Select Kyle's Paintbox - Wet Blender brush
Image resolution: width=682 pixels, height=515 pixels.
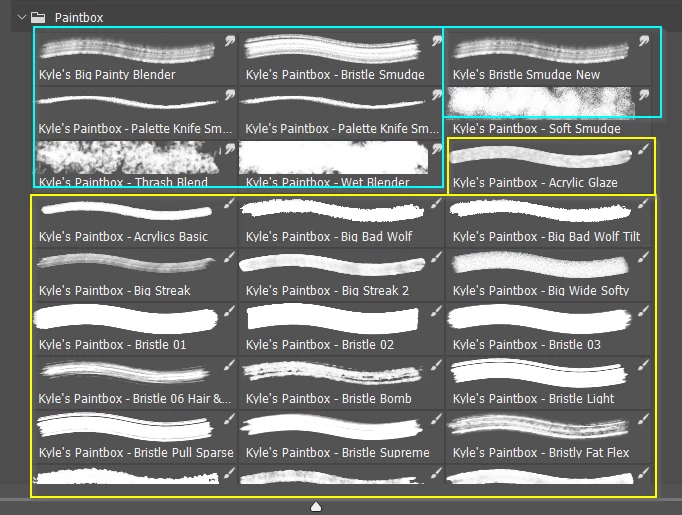pos(341,166)
